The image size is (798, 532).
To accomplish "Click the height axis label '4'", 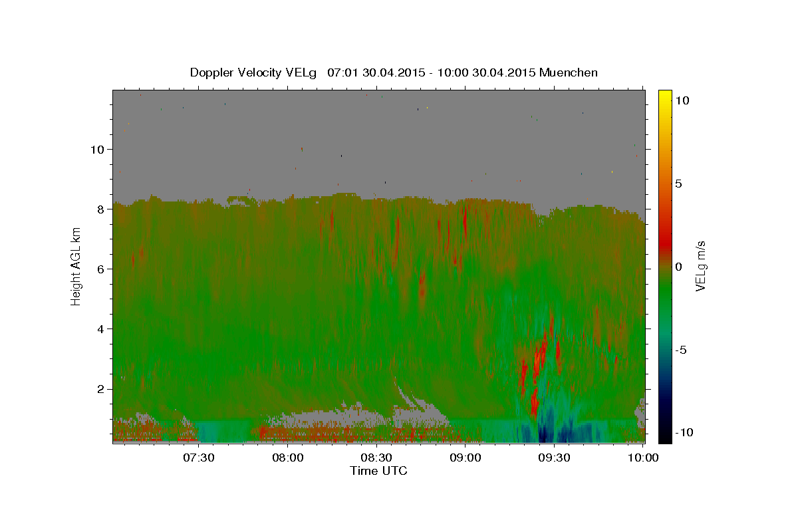I will coord(102,329).
